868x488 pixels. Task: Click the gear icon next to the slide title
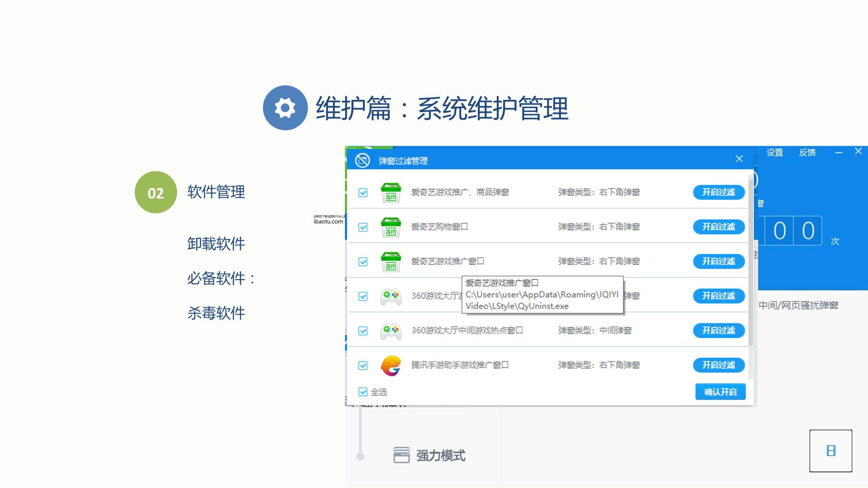click(285, 108)
